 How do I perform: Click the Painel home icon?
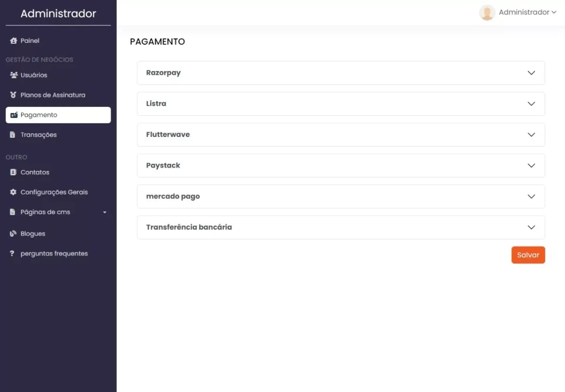[x=13, y=41]
